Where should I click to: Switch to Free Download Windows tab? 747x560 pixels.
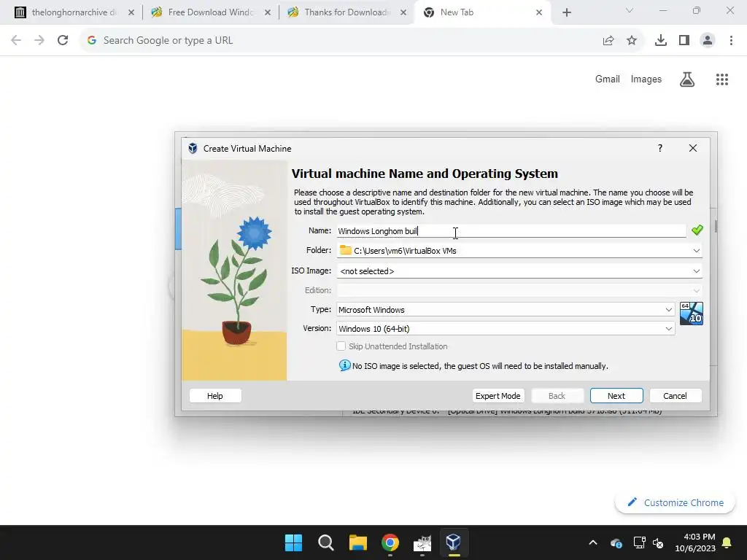pyautogui.click(x=210, y=12)
